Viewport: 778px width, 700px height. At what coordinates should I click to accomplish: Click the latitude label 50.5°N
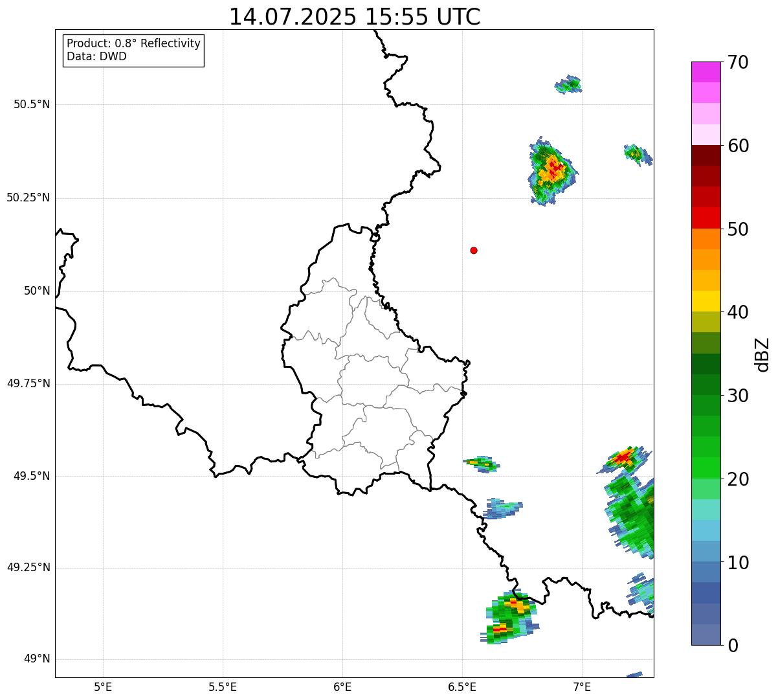[x=31, y=104]
